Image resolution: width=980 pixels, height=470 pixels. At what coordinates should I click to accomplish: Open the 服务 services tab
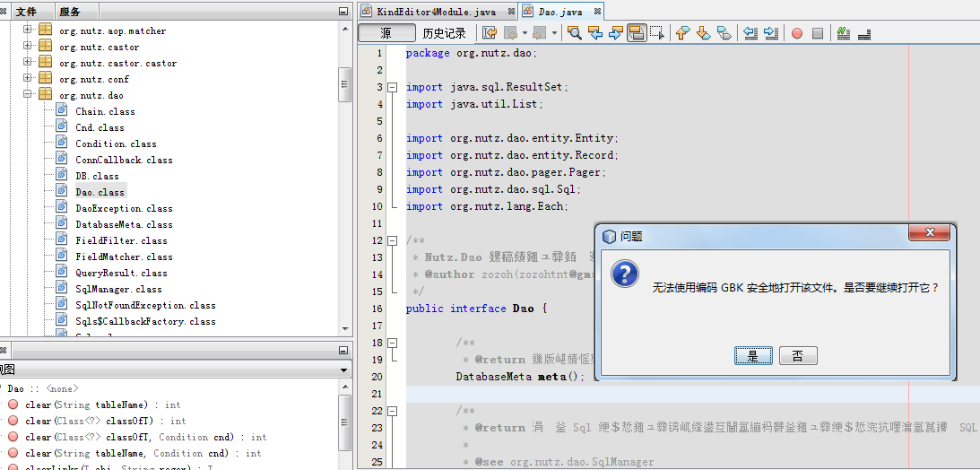point(69,12)
